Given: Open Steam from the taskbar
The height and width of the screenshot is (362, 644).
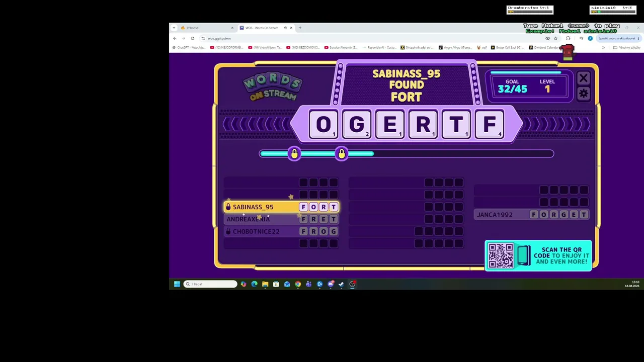Looking at the screenshot, I should pos(341,284).
